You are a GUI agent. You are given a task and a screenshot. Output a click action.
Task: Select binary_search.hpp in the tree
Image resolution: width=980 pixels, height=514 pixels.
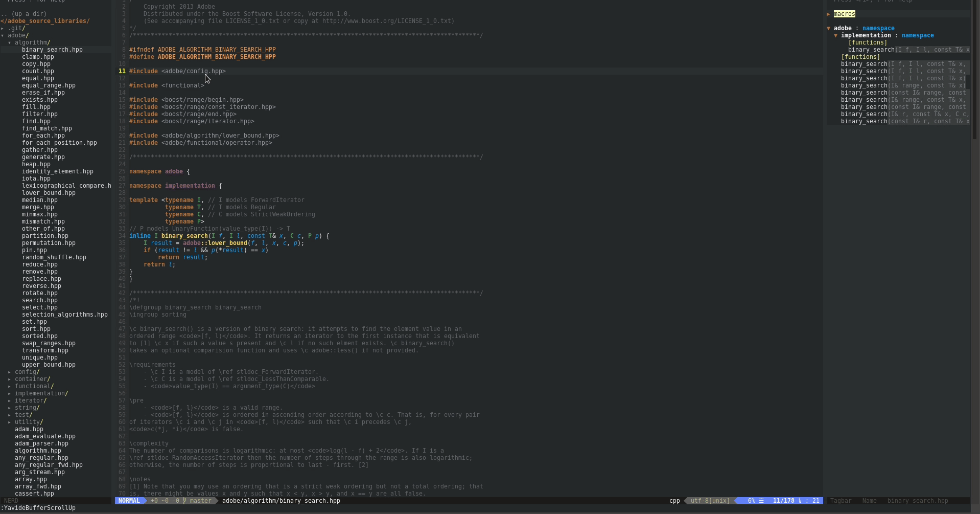pos(52,50)
